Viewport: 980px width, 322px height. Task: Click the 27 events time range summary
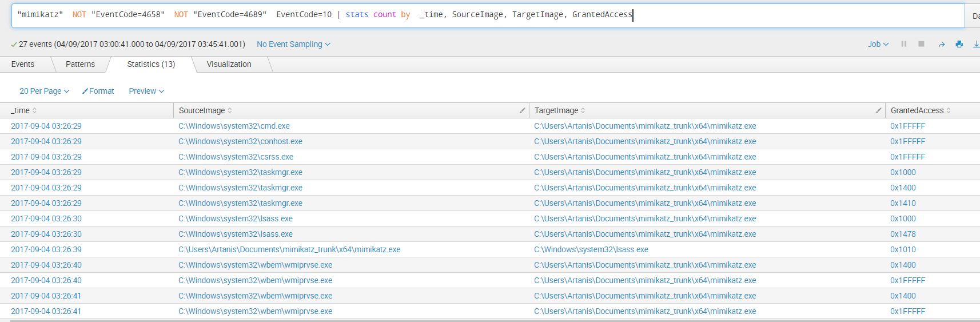pos(132,44)
